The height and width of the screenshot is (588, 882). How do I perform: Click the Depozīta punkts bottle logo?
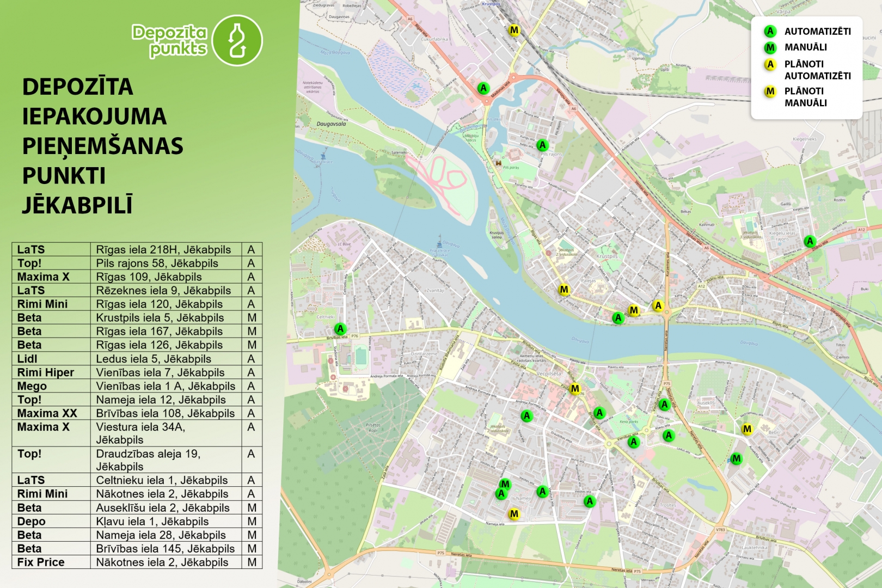[237, 40]
